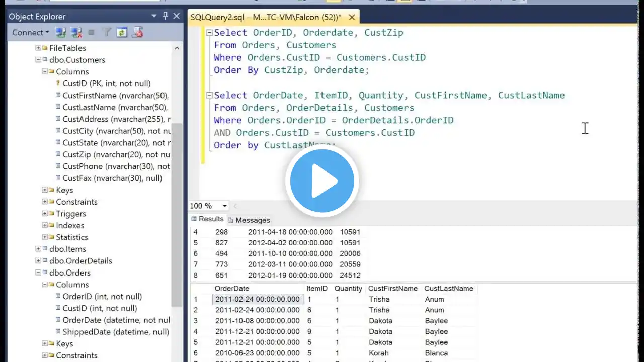
Task: Select the CustCity column in the tree
Action: point(116,131)
